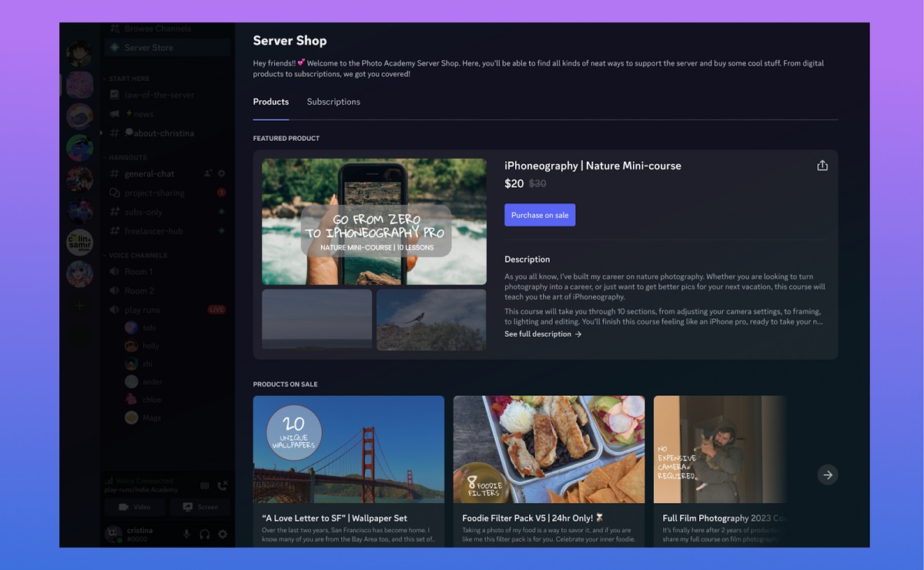Switch to the Products tab
This screenshot has height=570, width=924.
pyautogui.click(x=271, y=102)
